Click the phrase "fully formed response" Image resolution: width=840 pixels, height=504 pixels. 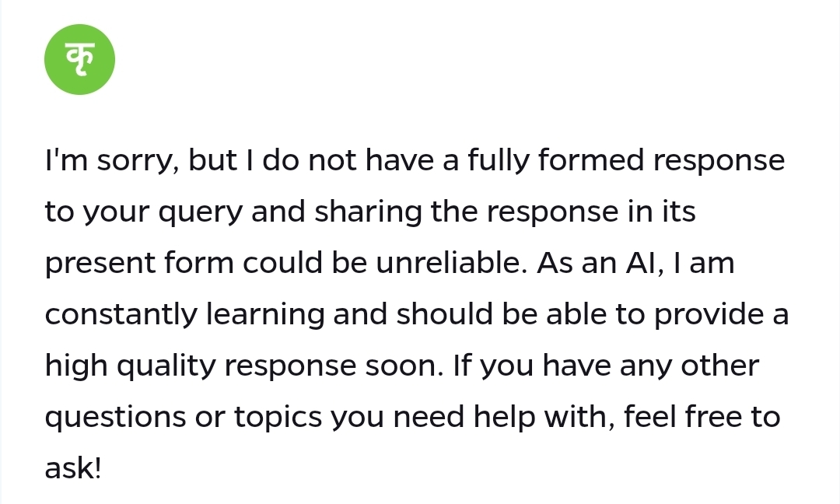(625, 161)
